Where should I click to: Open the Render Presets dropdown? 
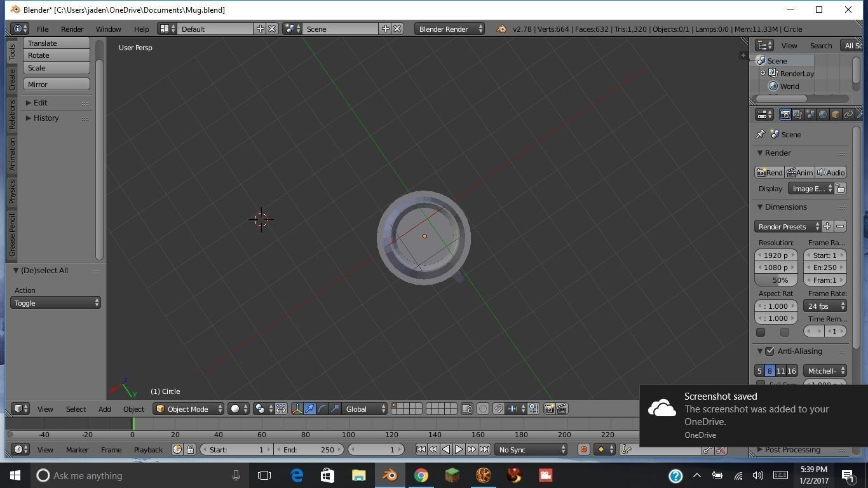(788, 226)
